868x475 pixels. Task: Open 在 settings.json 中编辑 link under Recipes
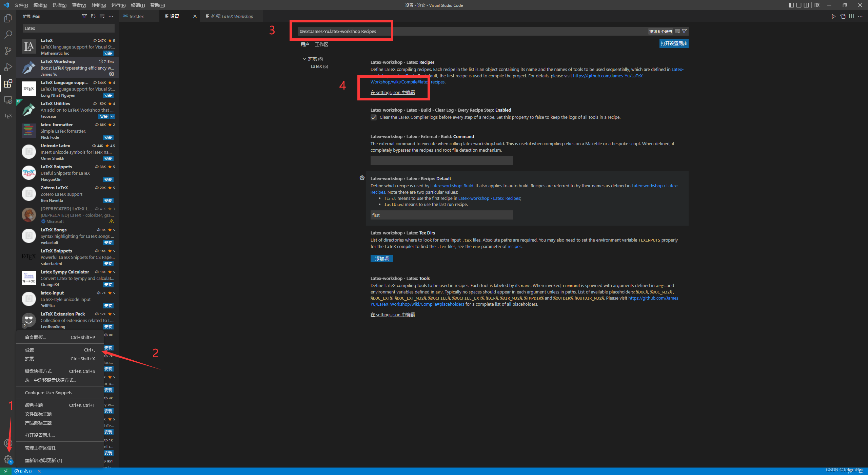(x=393, y=92)
